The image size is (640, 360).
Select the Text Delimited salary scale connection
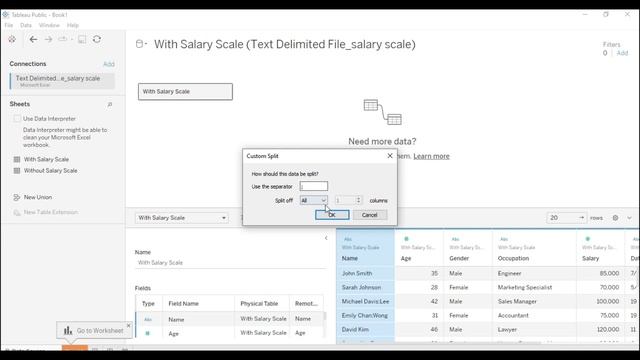[62, 81]
